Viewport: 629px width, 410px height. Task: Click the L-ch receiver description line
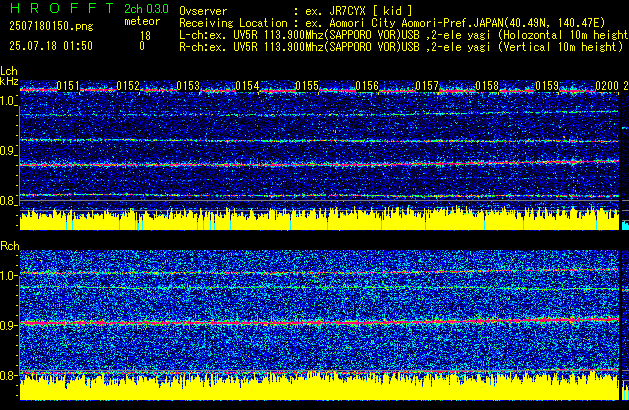coord(404,35)
